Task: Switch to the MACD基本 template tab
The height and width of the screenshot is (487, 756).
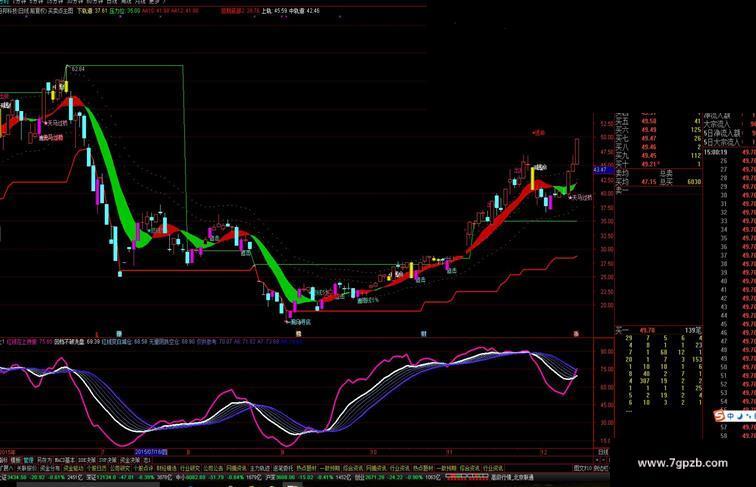Action: [65, 460]
